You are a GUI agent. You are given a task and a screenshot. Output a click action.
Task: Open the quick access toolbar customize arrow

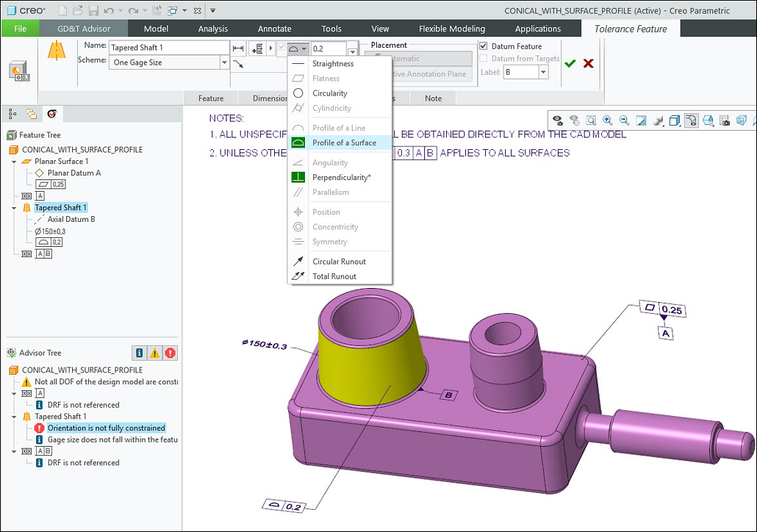(212, 10)
